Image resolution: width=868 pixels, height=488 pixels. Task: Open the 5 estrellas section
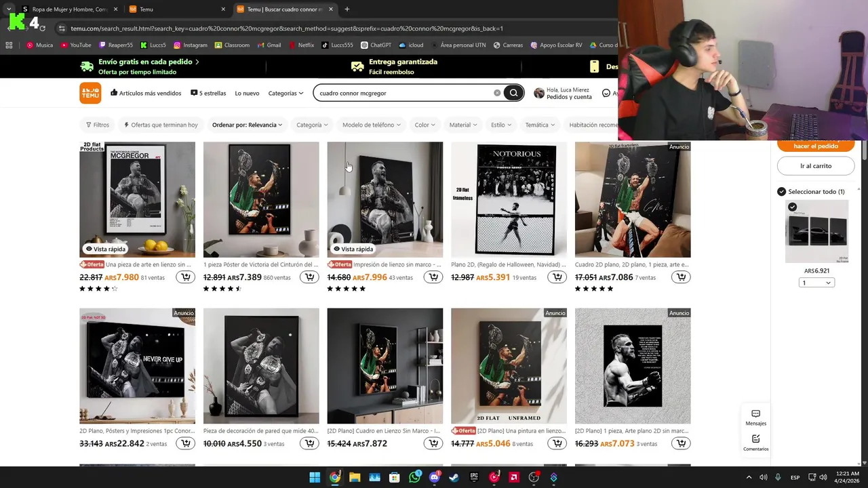coord(208,93)
